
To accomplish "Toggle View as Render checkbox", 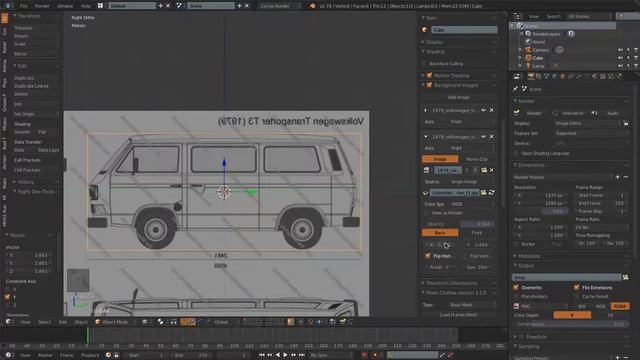I will pyautogui.click(x=427, y=213).
